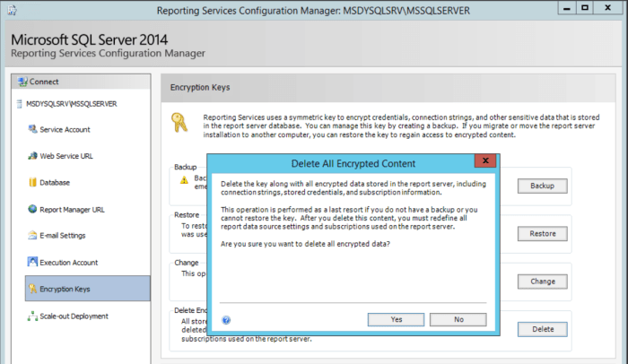
Task: Click the Execution Account icon
Action: 32,262
